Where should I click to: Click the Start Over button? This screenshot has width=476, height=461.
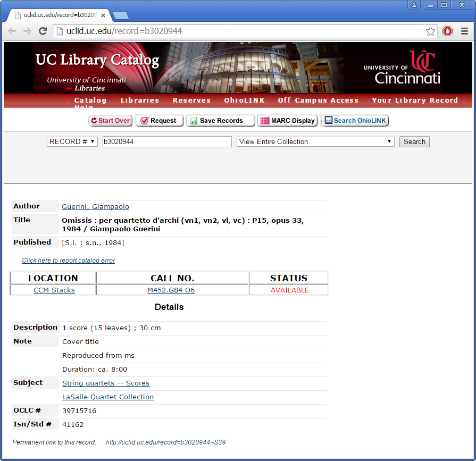point(111,121)
